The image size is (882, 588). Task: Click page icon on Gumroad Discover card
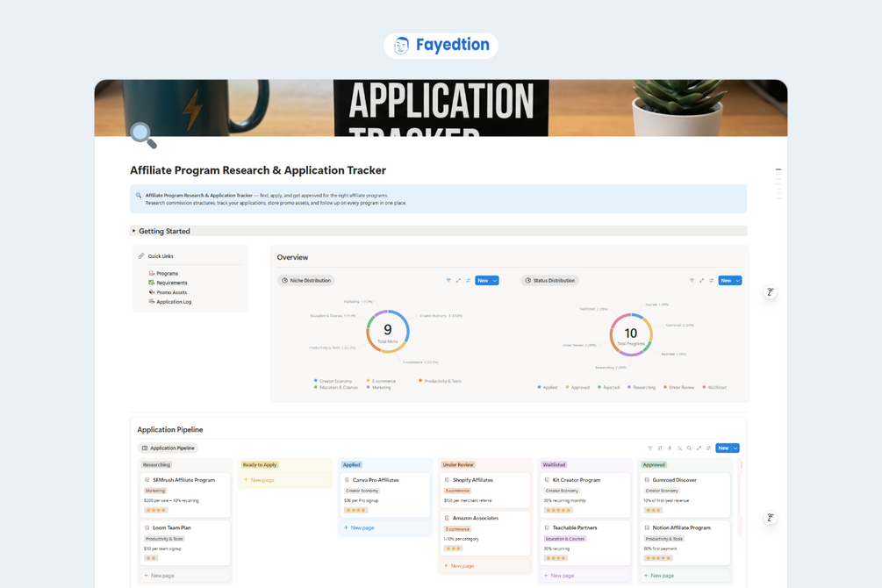click(647, 480)
